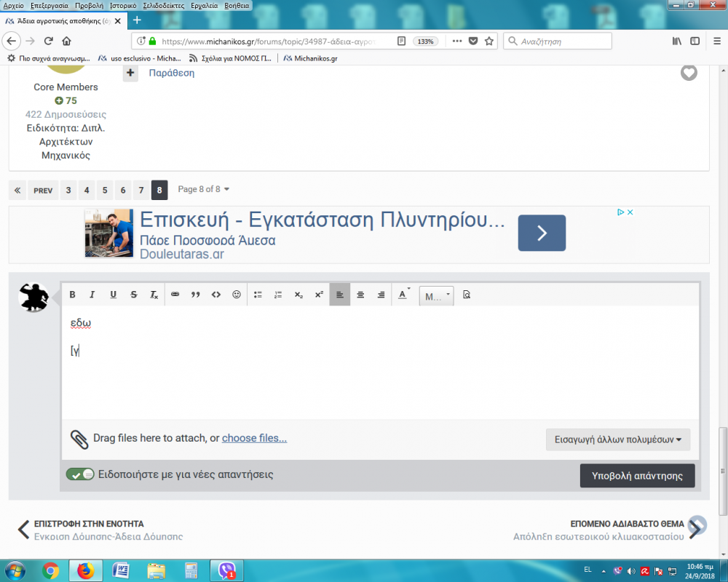
Task: Insert a bulleted list in the editor
Action: point(258,295)
